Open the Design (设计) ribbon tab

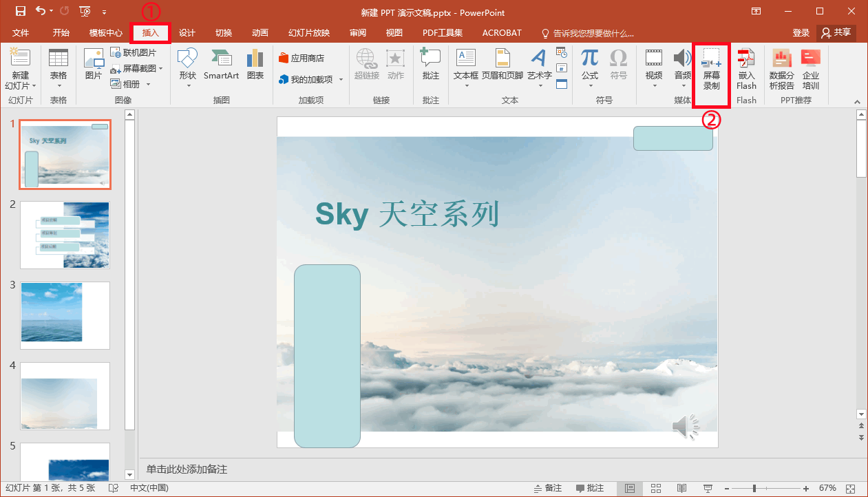(187, 33)
